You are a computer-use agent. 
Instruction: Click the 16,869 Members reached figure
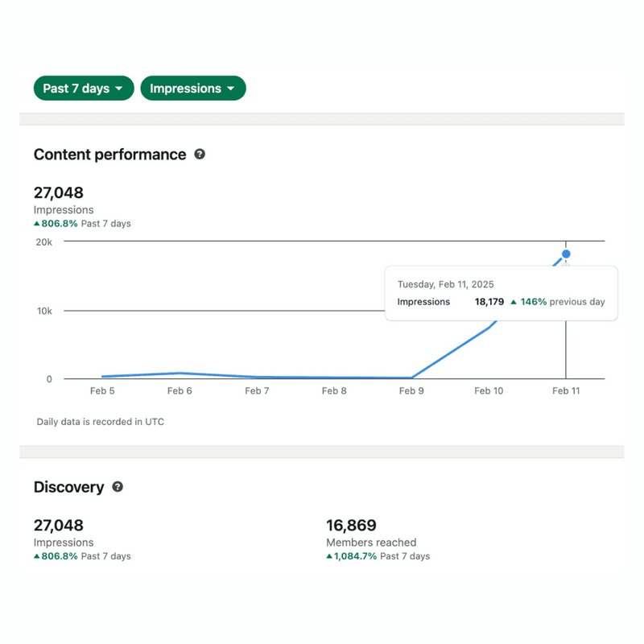click(x=351, y=526)
